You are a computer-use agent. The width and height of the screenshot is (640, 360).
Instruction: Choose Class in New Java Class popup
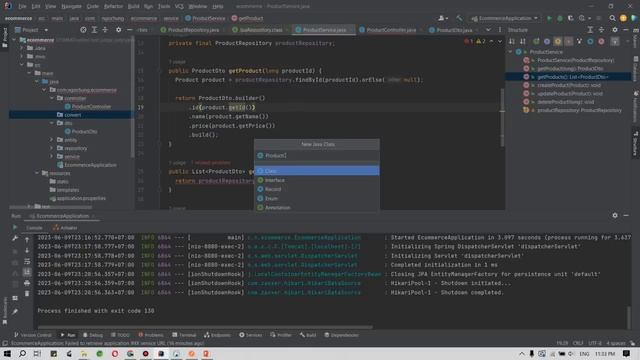click(317, 171)
